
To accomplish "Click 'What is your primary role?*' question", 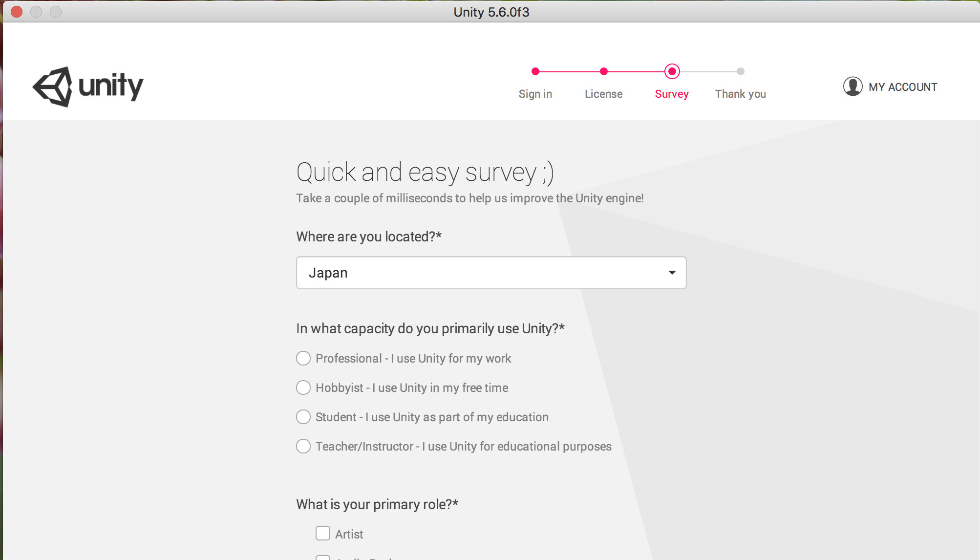I will 377,504.
